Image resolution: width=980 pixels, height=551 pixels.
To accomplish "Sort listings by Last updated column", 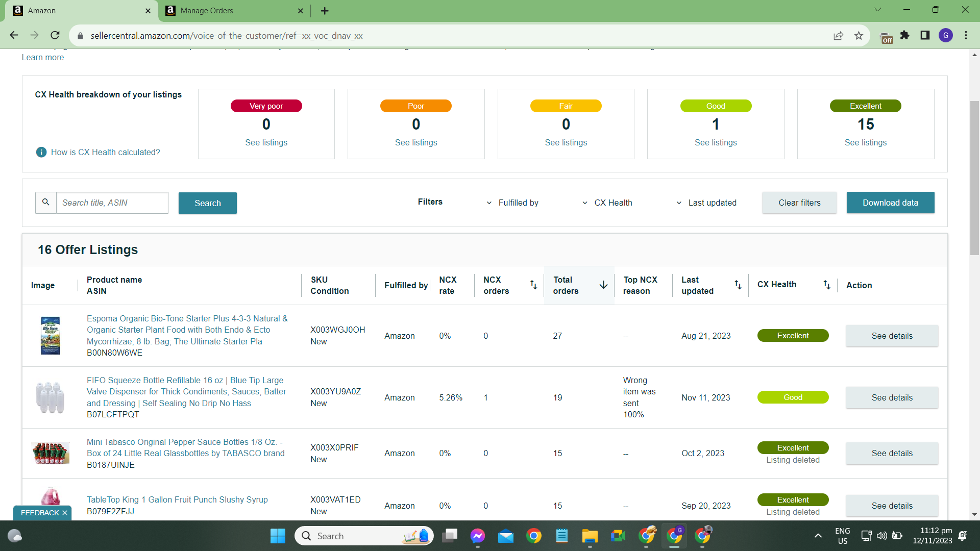I will [x=738, y=285].
